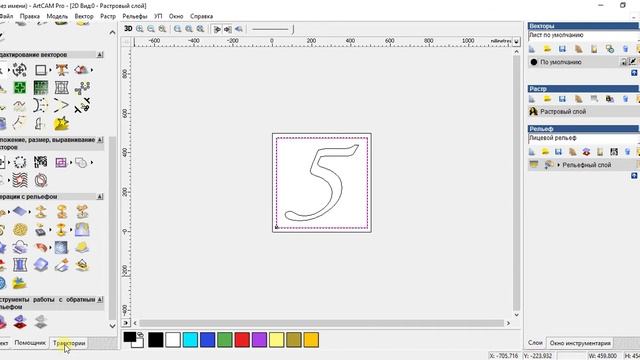This screenshot has width=640, height=360.
Task: Click the wavy red star wrap tool
Action: [20, 180]
